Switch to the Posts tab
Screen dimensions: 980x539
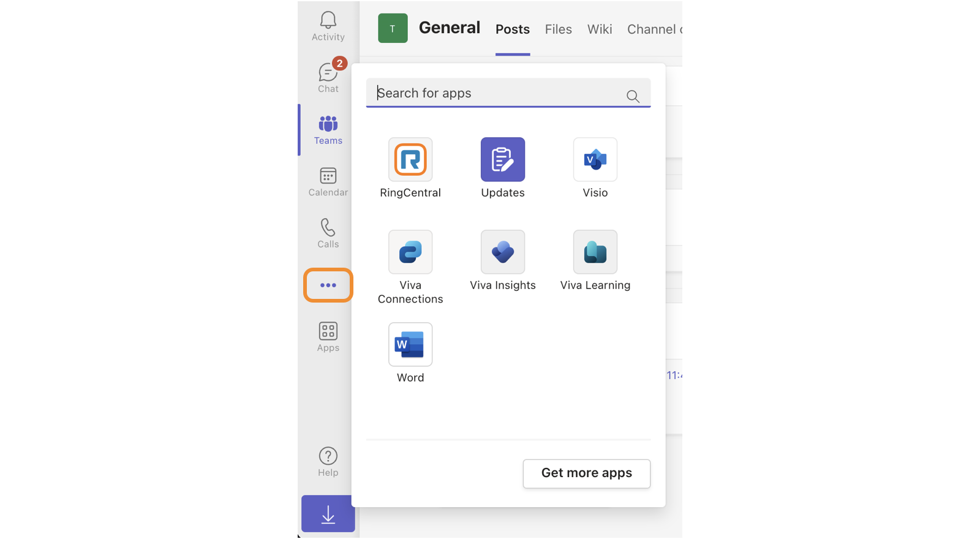pyautogui.click(x=513, y=29)
